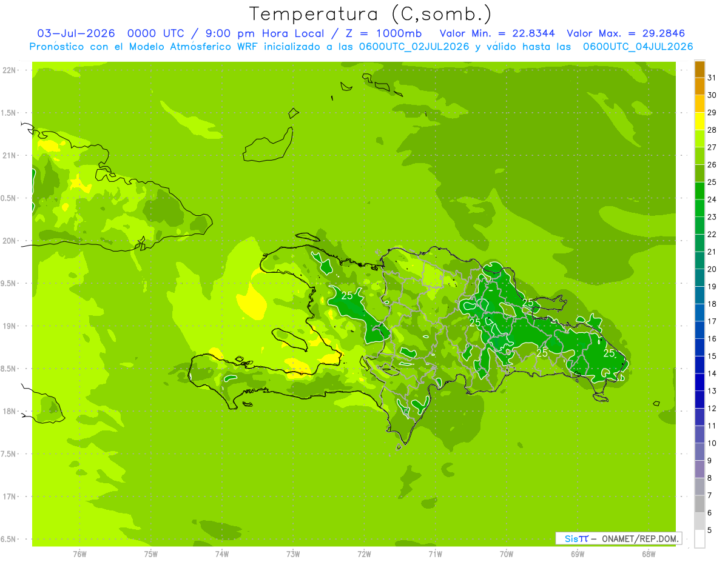
Task: Pick the blue colorbar segment between 16 and 17
Action: click(699, 330)
